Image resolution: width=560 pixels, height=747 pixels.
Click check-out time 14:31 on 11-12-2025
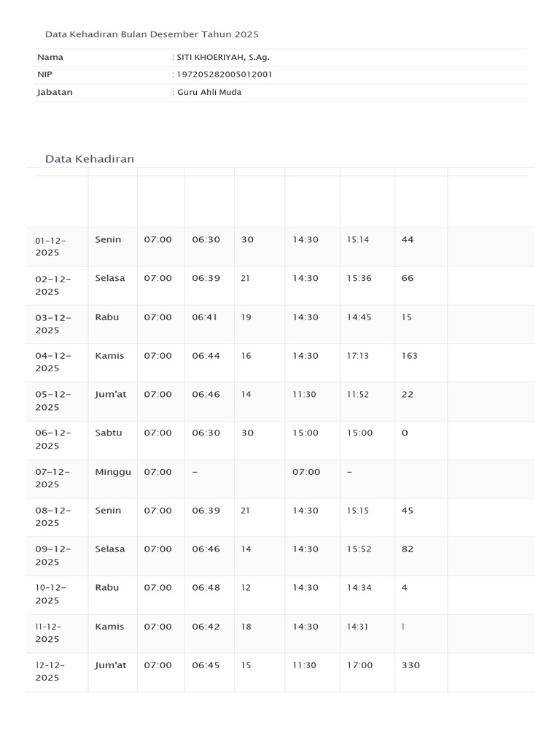click(357, 627)
